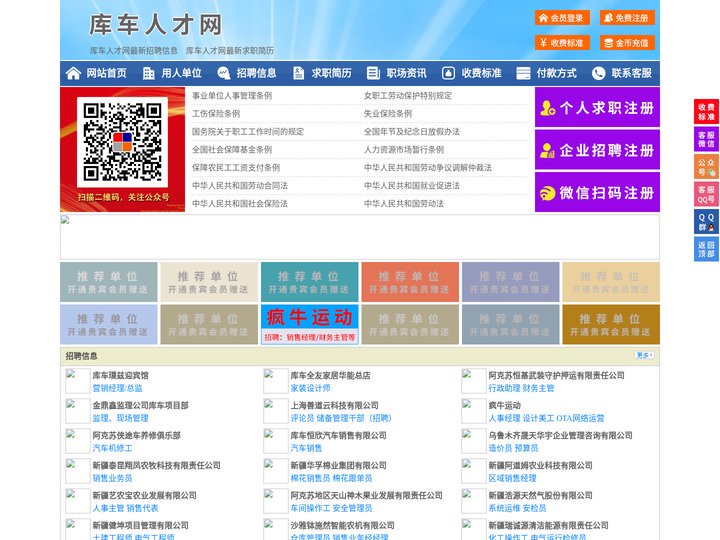Open the 工伤保险条例 link
Screen dimensions: 720x540
(216, 113)
